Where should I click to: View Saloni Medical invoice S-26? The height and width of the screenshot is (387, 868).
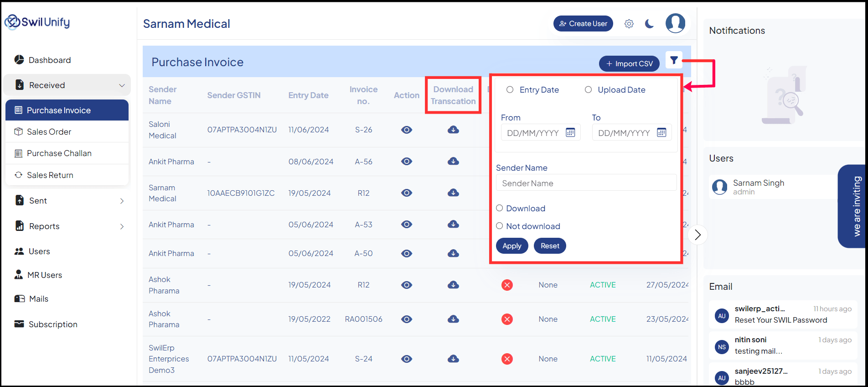pyautogui.click(x=407, y=130)
